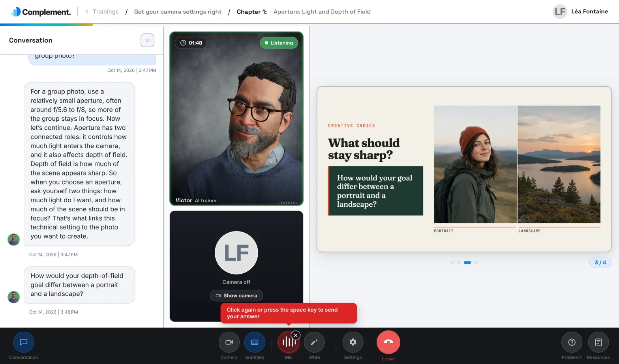Open the Conversation panel button in bottom bar
Screen dimensions: 619x364
tap(24, 342)
